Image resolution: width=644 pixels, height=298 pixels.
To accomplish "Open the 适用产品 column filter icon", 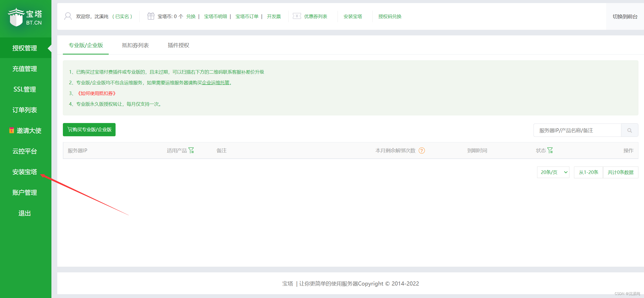I will click(x=191, y=151).
